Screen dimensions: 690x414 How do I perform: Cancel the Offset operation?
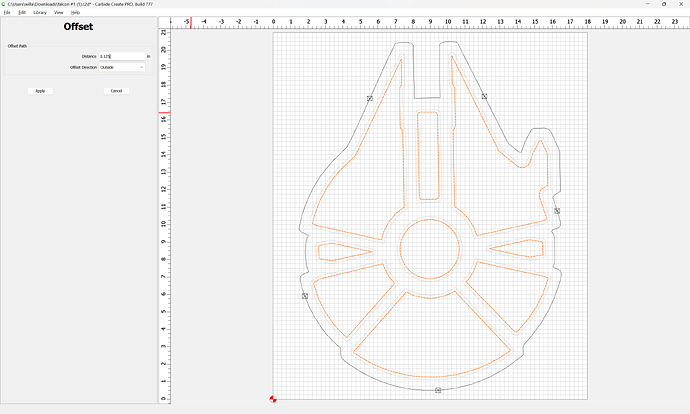pos(116,91)
